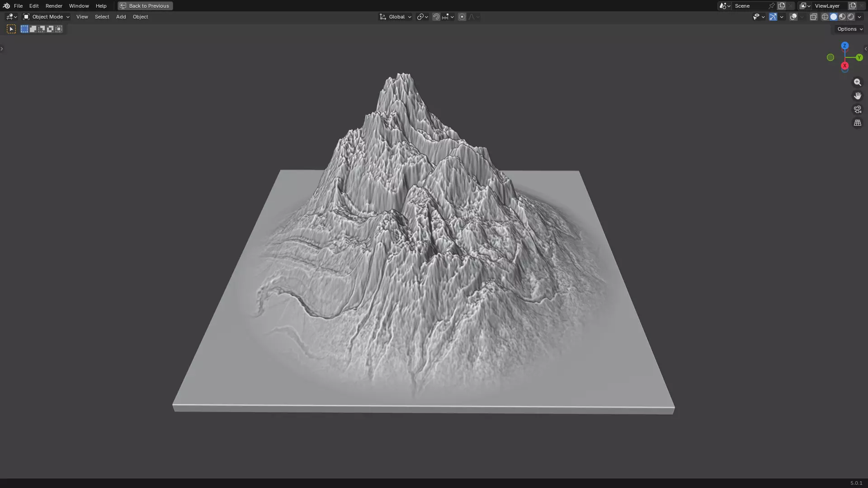Click the Back to Previous button

(x=145, y=6)
